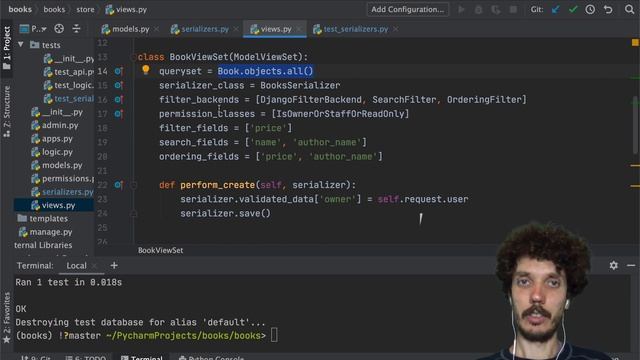
Task: Click override gutter marker on line 14
Action: [118, 71]
